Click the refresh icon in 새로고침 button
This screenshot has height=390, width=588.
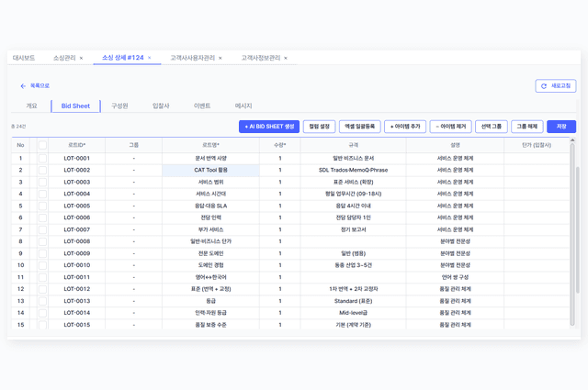(x=544, y=86)
